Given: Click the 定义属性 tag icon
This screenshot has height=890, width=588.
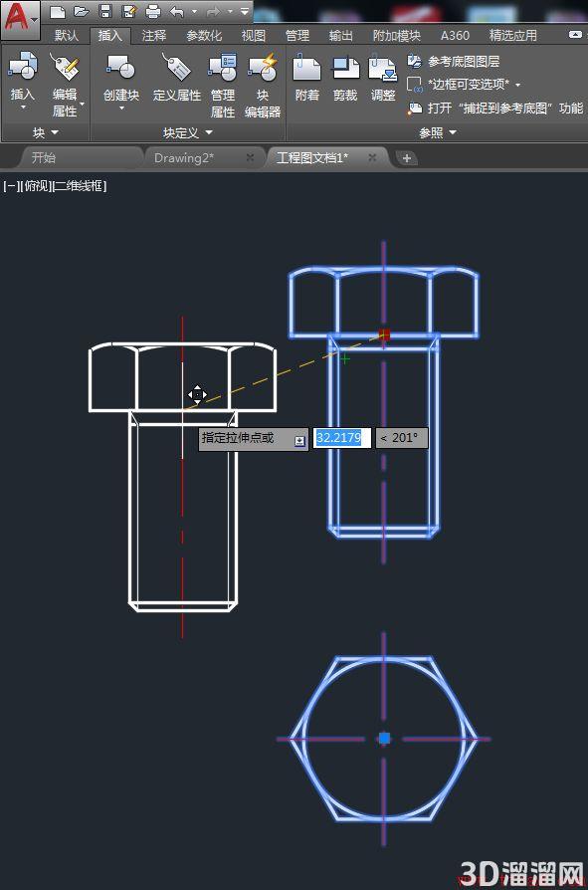Looking at the screenshot, I should [176, 67].
